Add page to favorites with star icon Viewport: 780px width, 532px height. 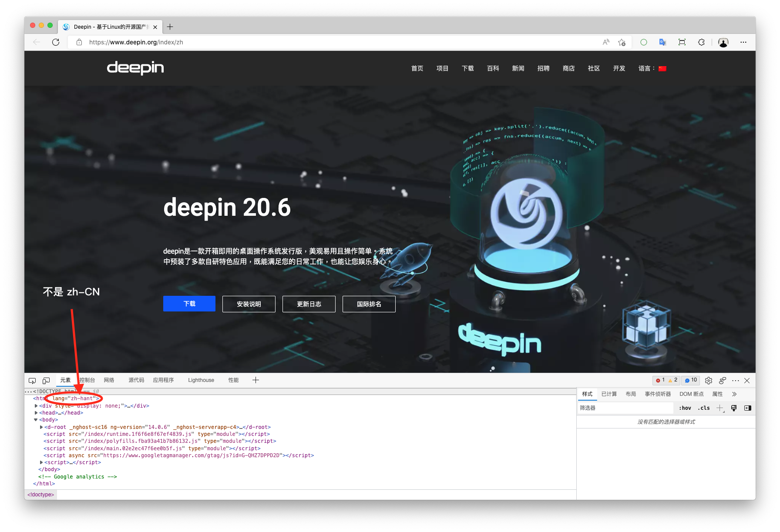[x=622, y=42]
